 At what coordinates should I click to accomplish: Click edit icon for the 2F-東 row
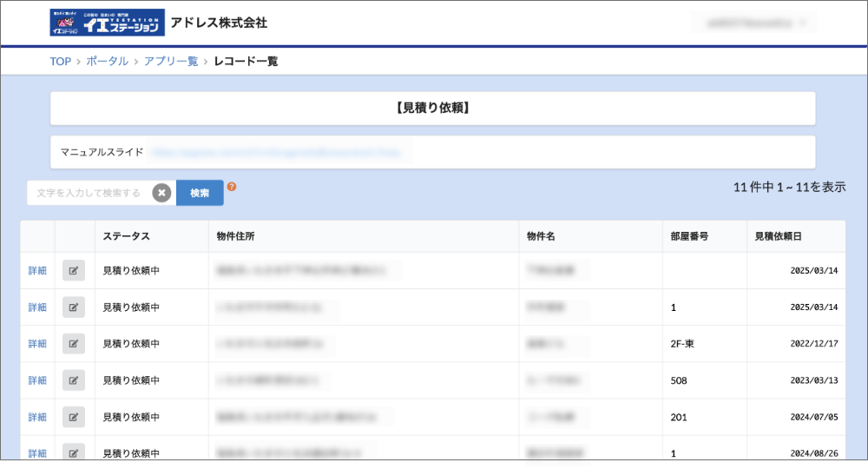tap(74, 344)
